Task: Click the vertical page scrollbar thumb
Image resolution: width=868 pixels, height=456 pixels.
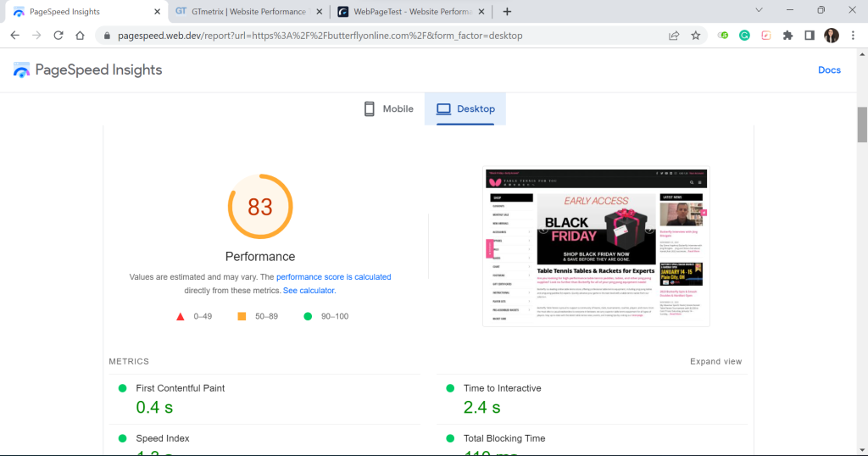Action: click(x=862, y=125)
